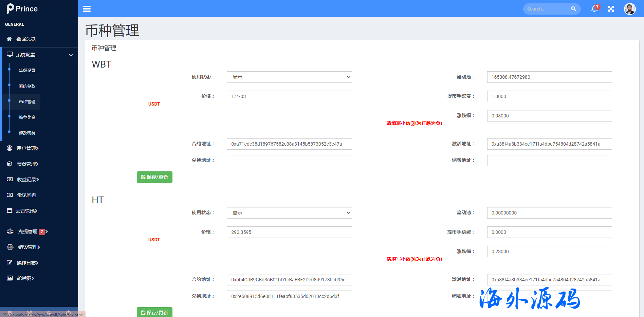
Task: Click the hamburger menu icon
Action: pos(87,9)
